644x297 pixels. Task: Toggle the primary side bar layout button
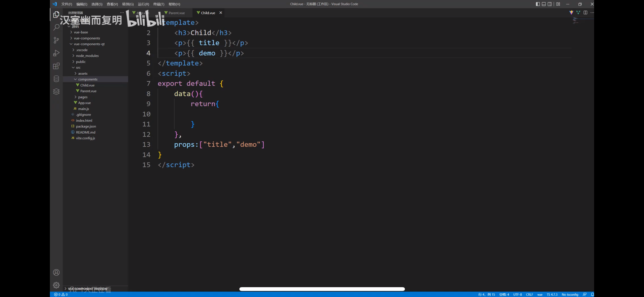538,4
